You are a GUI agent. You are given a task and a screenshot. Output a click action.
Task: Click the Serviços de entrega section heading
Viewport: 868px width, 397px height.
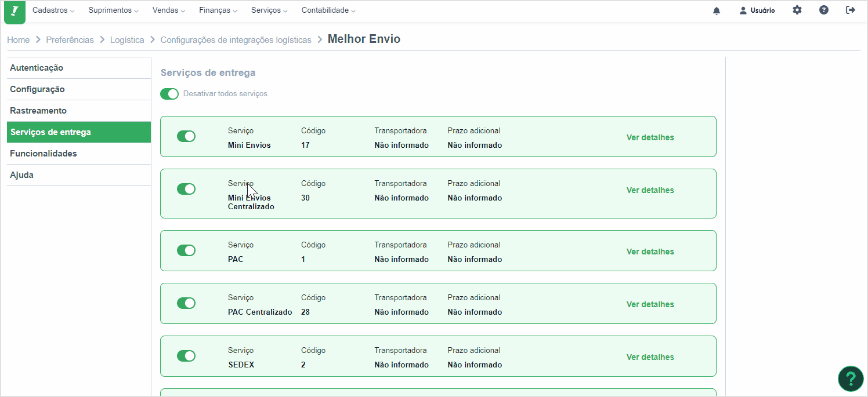(208, 73)
